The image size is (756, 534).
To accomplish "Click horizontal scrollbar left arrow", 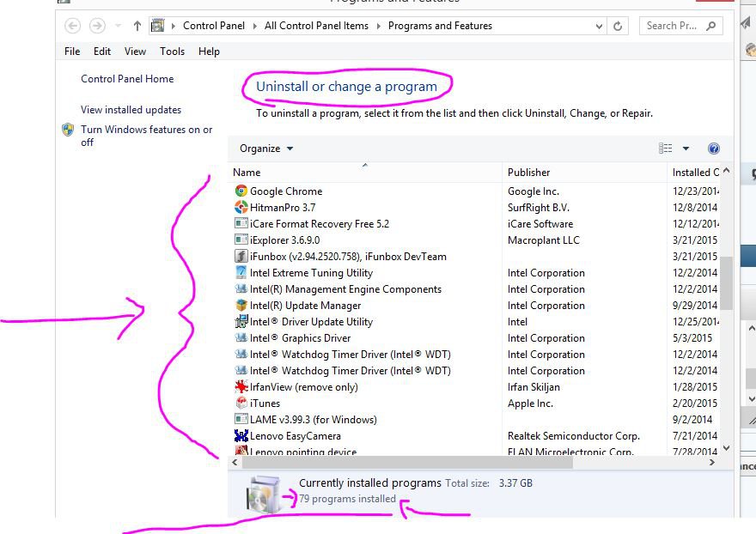I will [x=235, y=463].
